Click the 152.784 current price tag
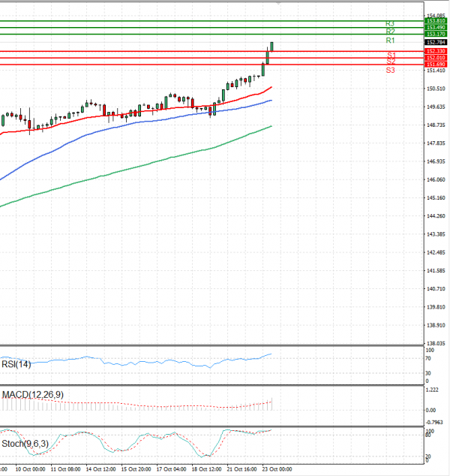Screen dimensions: 450x476 point(435,43)
